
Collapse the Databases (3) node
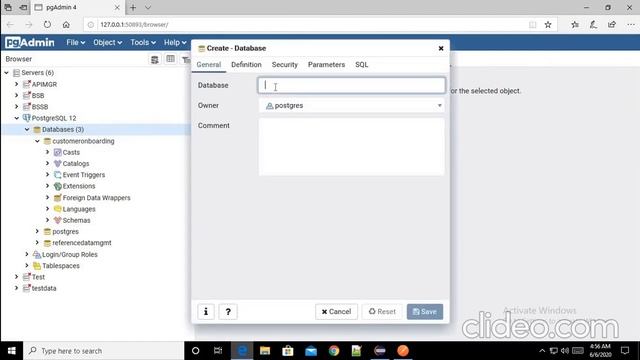pos(27,129)
